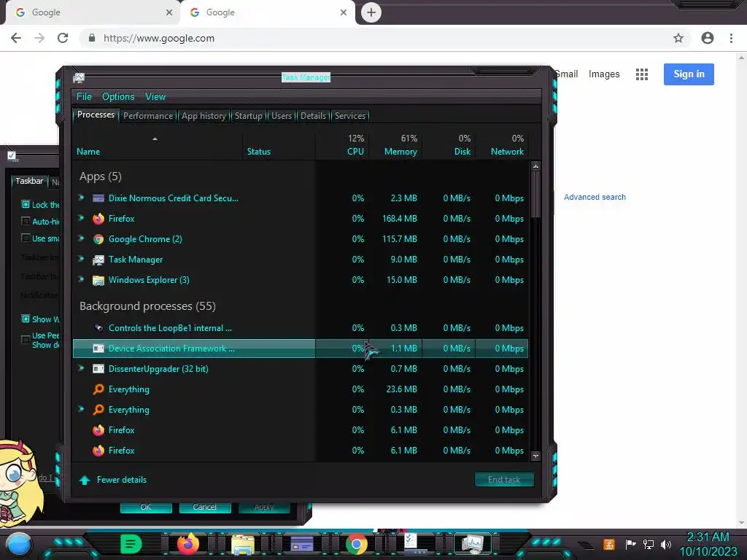Click the process list scrollbar up arrow

[x=535, y=166]
